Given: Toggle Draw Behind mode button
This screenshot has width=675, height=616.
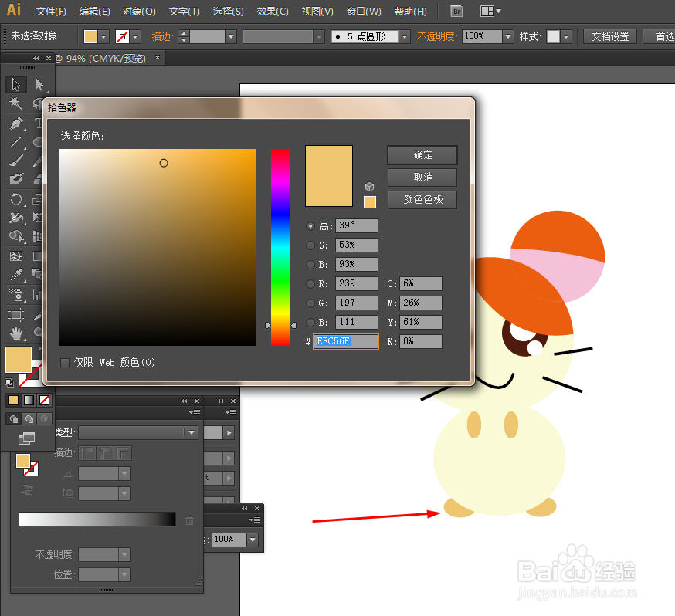Looking at the screenshot, I should 29,418.
